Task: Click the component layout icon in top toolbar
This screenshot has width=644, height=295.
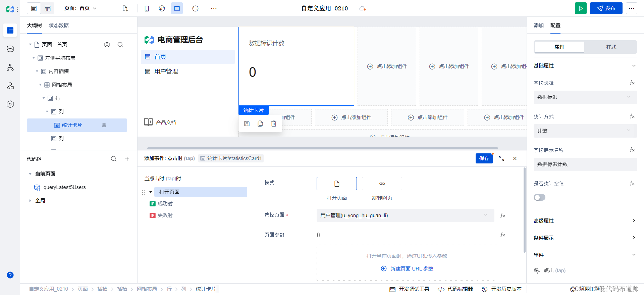Action: 48,8
